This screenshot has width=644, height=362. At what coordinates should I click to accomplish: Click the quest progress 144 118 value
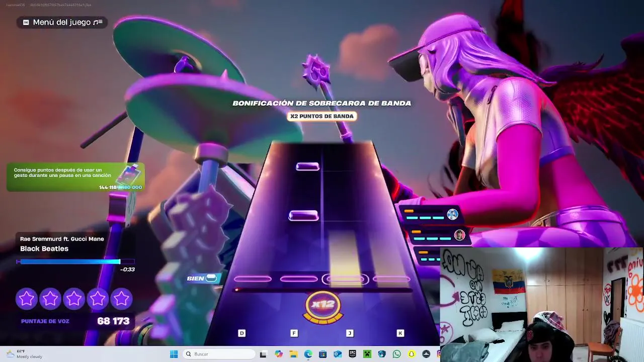coord(108,188)
